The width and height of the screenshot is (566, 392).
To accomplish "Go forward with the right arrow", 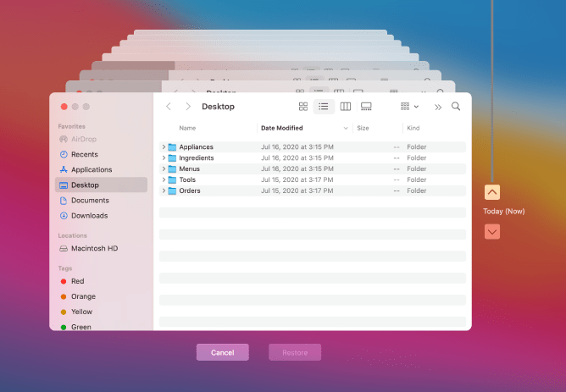I will click(x=187, y=107).
